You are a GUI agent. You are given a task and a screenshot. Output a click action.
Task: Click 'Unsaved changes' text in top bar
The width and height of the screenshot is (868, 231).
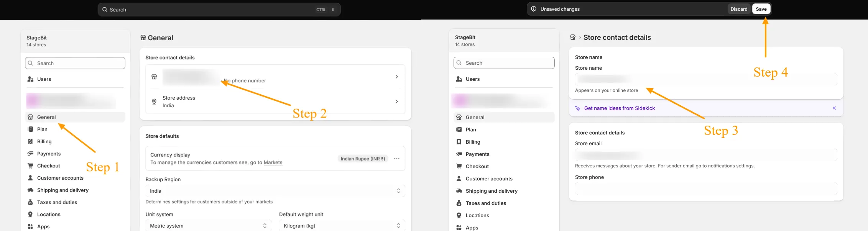tap(560, 9)
